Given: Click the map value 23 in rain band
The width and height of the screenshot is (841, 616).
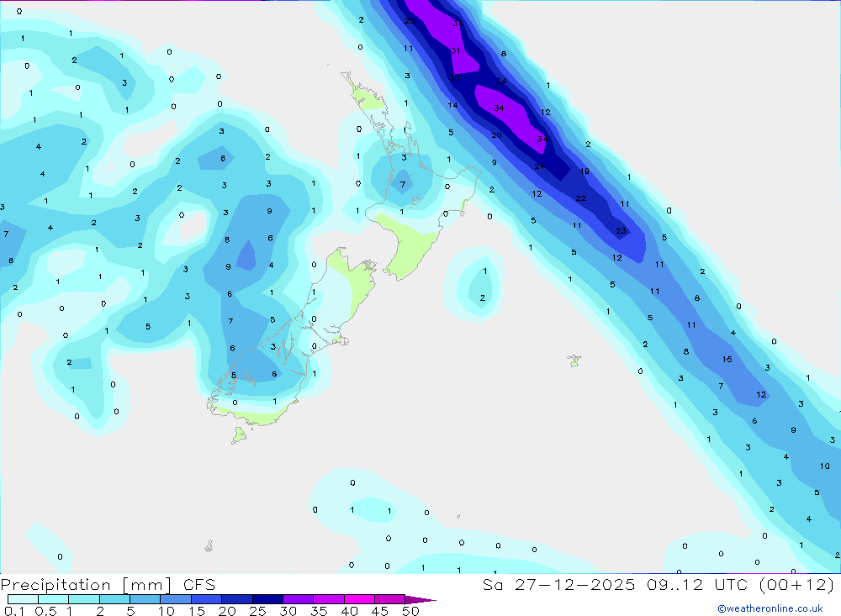Looking at the screenshot, I should (x=621, y=231).
